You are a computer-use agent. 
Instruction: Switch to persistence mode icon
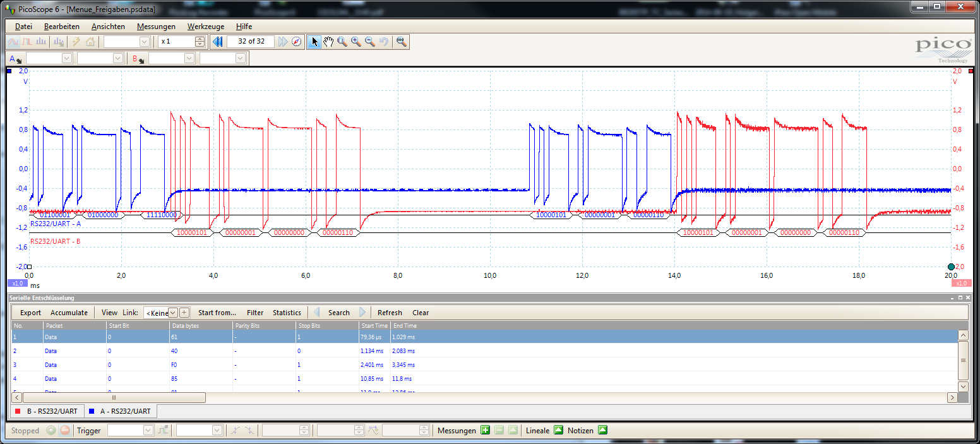(27, 42)
